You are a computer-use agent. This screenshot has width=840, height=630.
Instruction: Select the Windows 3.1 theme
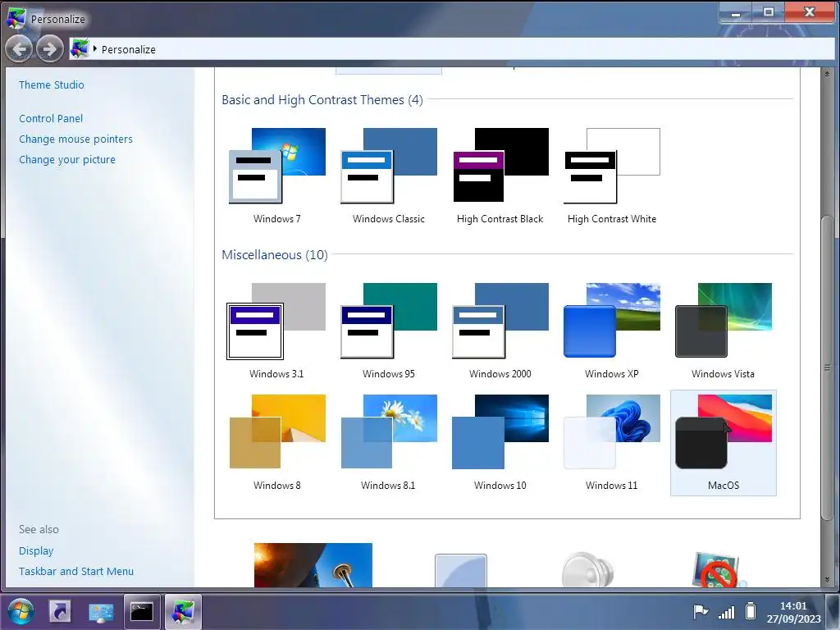coord(277,331)
